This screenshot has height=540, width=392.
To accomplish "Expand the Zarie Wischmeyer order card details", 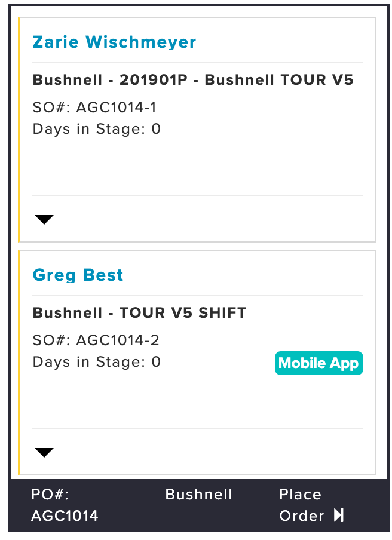I will [x=44, y=220].
